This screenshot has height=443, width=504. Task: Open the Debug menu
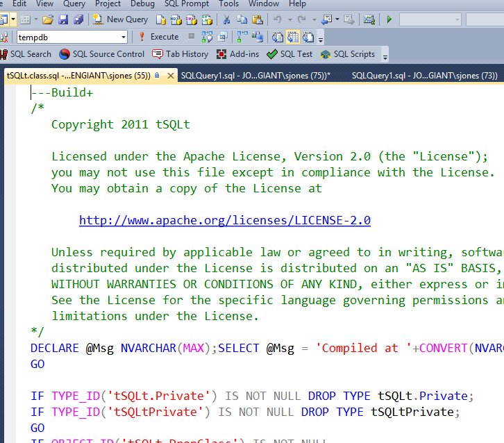point(142,4)
